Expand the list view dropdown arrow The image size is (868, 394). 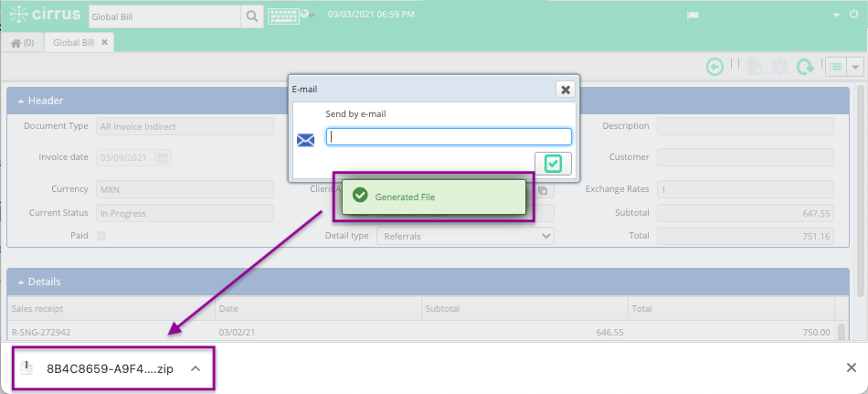(x=855, y=67)
